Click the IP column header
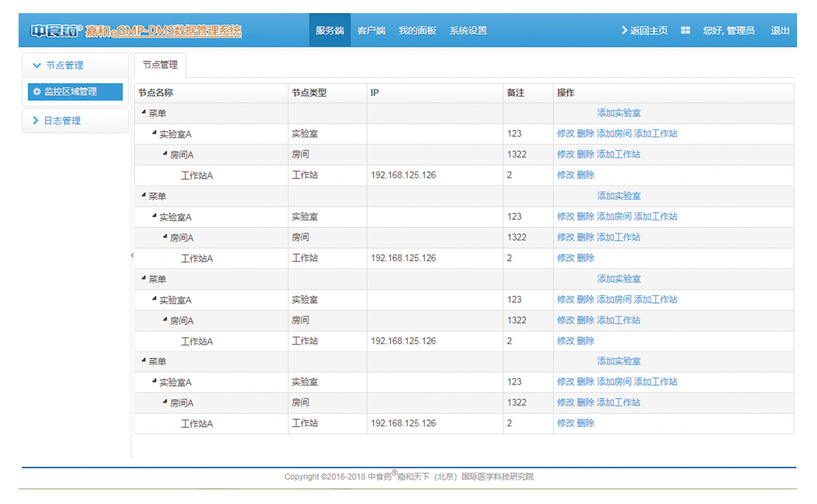Image resolution: width=817 pixels, height=504 pixels. pyautogui.click(x=375, y=93)
